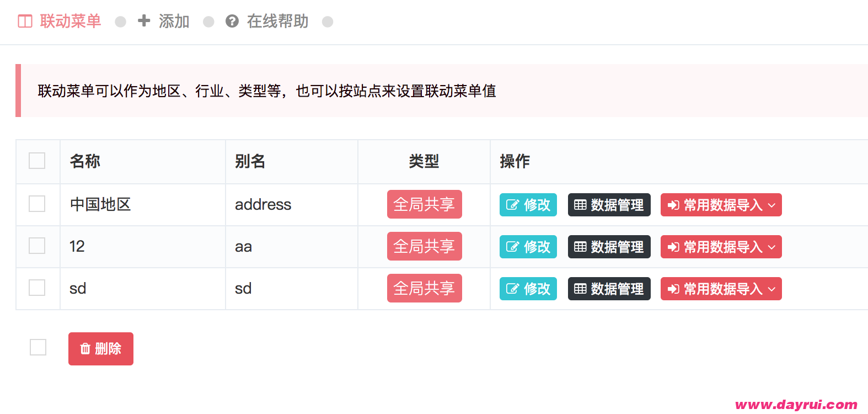Image resolution: width=868 pixels, height=414 pixels.
Task: Open the 添加 tab
Action: click(x=164, y=22)
